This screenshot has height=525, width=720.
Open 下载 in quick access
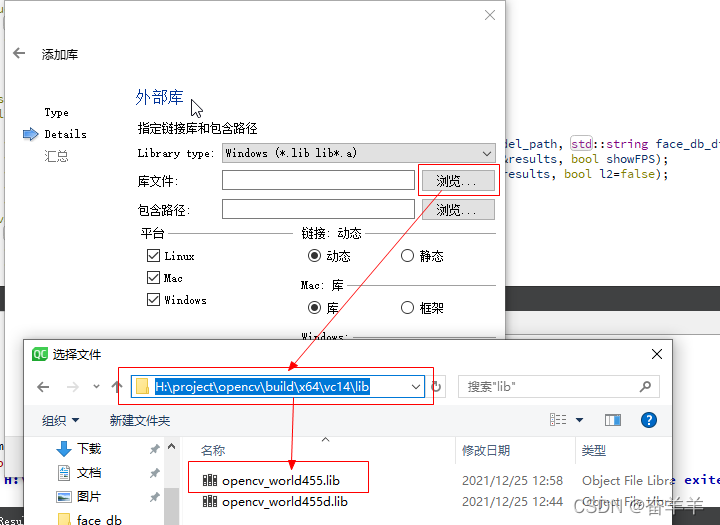pos(89,448)
